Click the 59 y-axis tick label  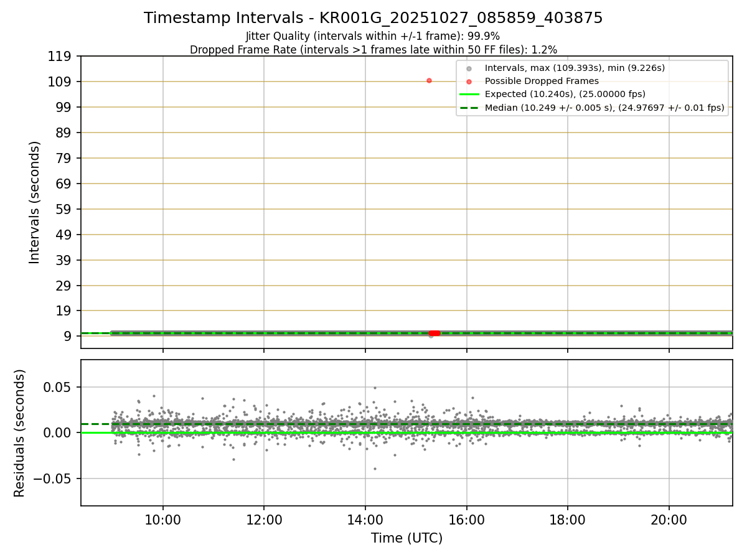(x=65, y=209)
